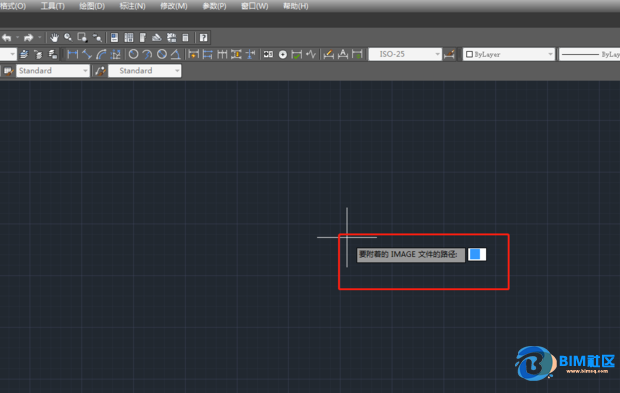Click the Redo arrow icon
Screen dimensions: 620x393
(28, 38)
